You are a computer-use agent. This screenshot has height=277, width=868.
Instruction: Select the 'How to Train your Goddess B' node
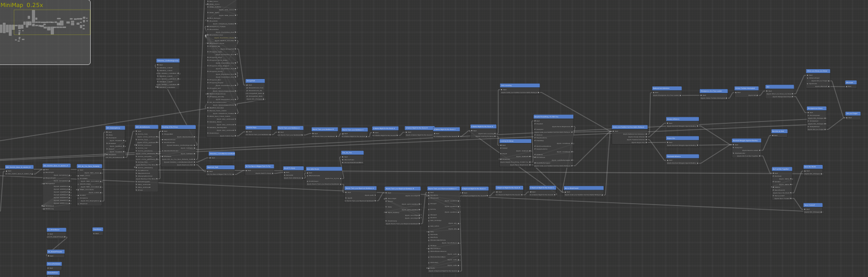click(x=325, y=129)
